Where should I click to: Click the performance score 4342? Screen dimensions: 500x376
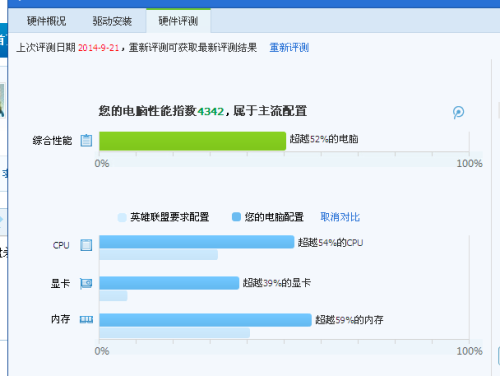pos(211,111)
